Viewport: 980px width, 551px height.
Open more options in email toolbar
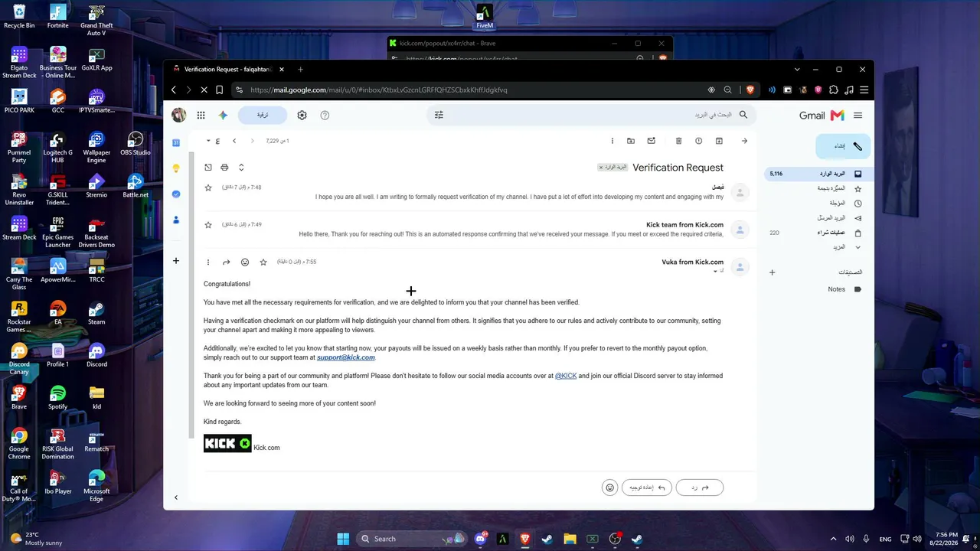(x=612, y=141)
